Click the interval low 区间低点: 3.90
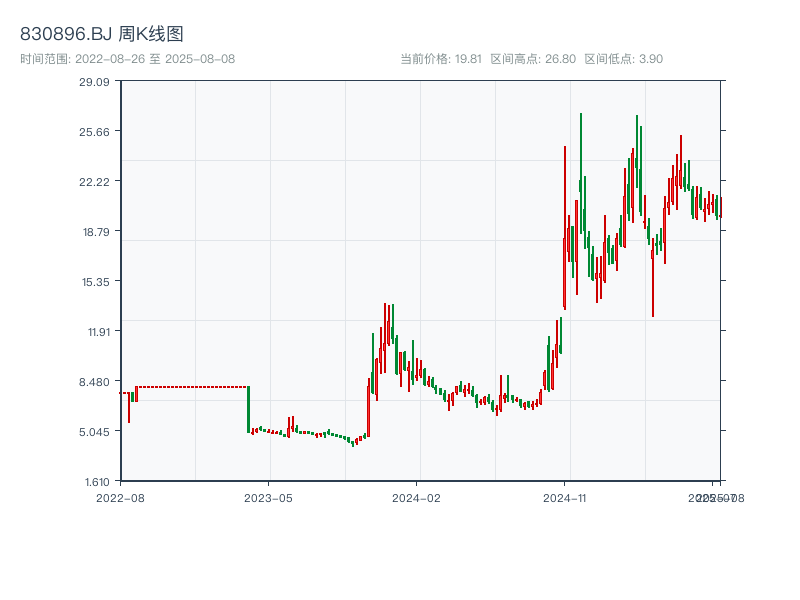The image size is (800, 600). (x=623, y=59)
